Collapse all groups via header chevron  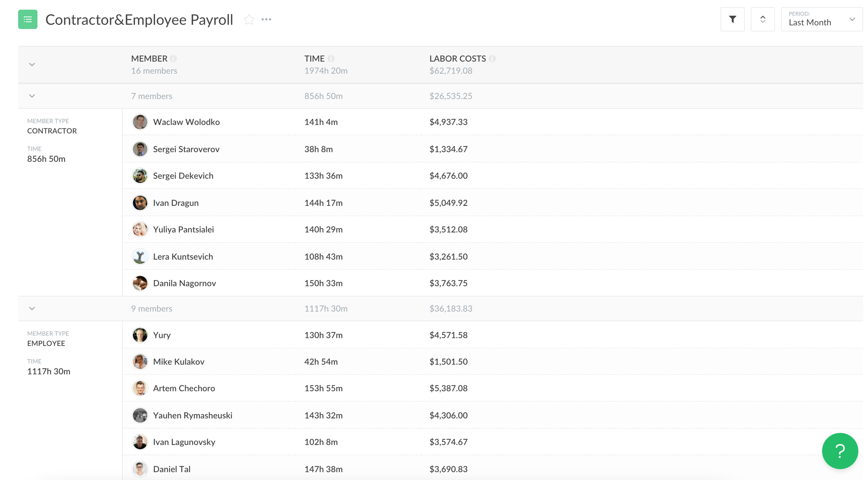coord(32,64)
